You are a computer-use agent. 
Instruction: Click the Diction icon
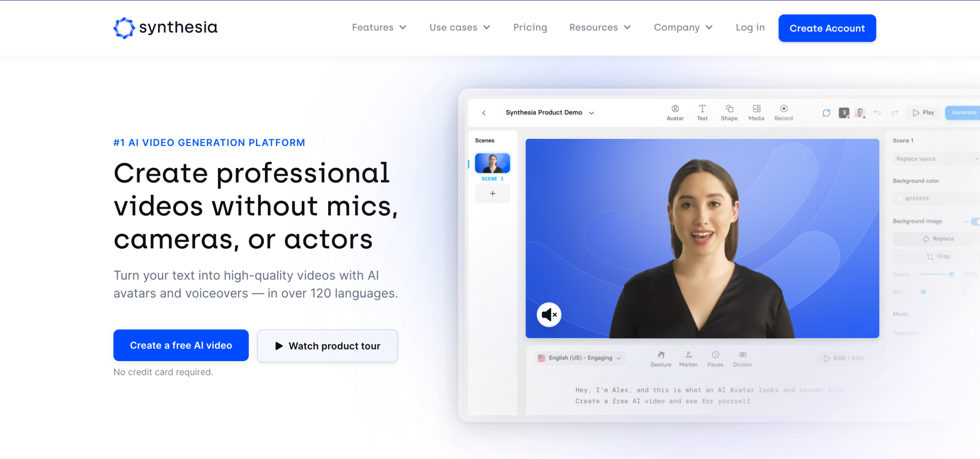[x=742, y=355]
